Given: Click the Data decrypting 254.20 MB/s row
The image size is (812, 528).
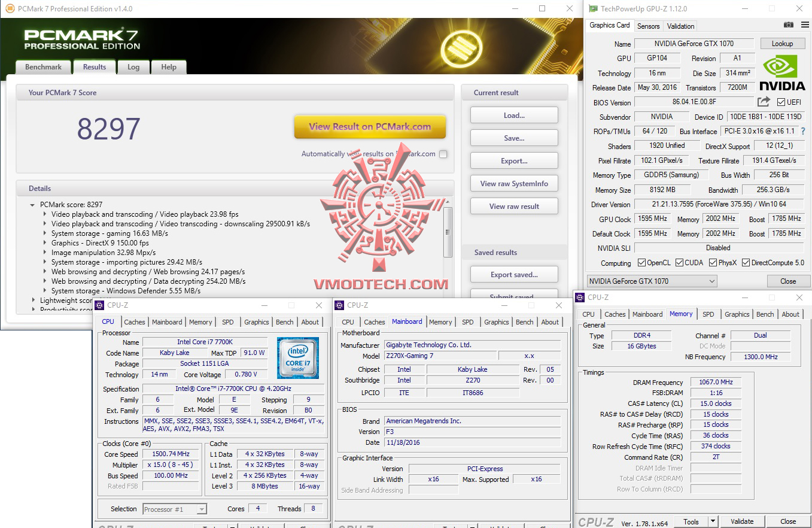Looking at the screenshot, I should click(148, 281).
